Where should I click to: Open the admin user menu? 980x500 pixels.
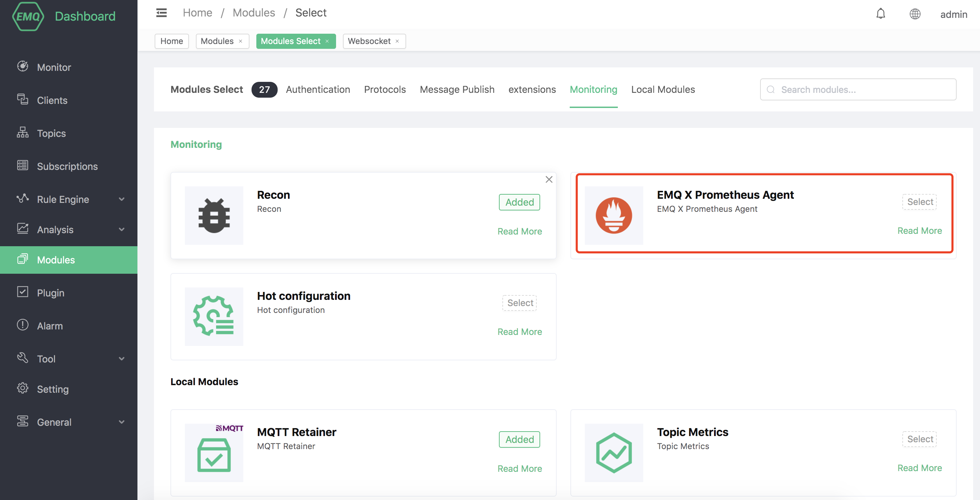pyautogui.click(x=953, y=14)
